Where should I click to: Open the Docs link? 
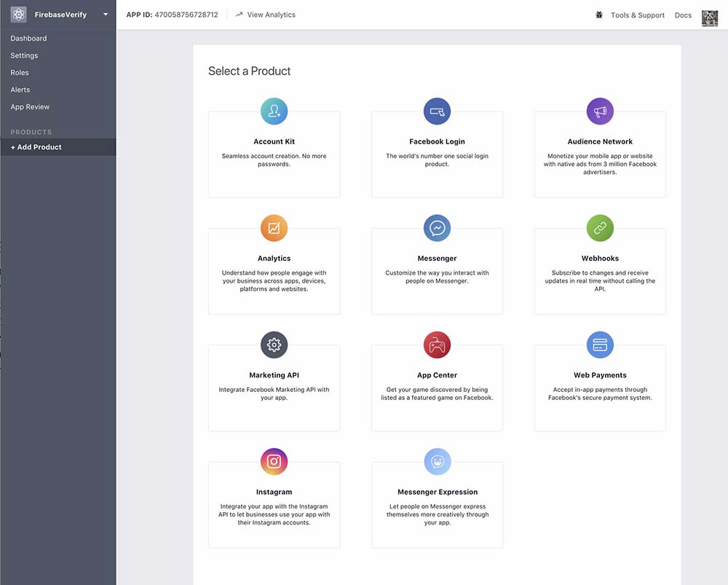pyautogui.click(x=683, y=15)
